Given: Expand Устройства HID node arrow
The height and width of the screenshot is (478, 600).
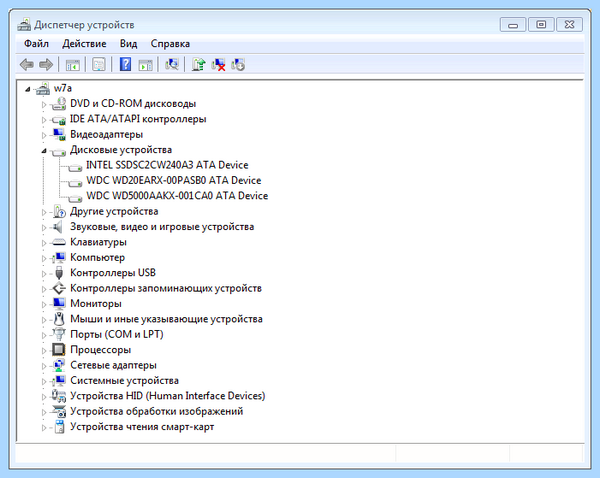Looking at the screenshot, I should pyautogui.click(x=44, y=396).
